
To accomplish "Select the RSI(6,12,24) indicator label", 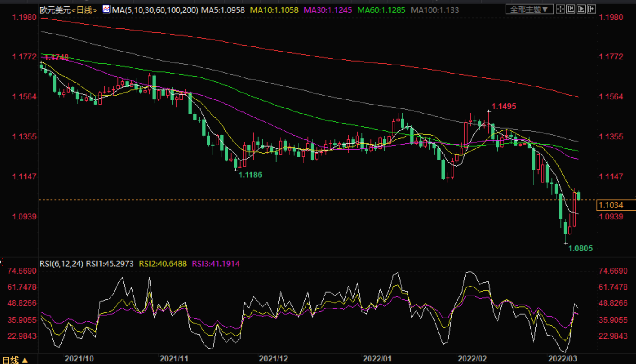I will 61,264.
